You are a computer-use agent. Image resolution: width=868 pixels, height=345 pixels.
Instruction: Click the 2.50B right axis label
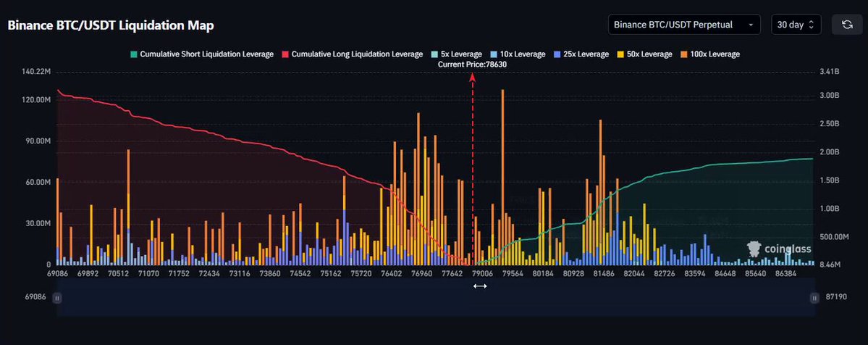click(x=829, y=124)
